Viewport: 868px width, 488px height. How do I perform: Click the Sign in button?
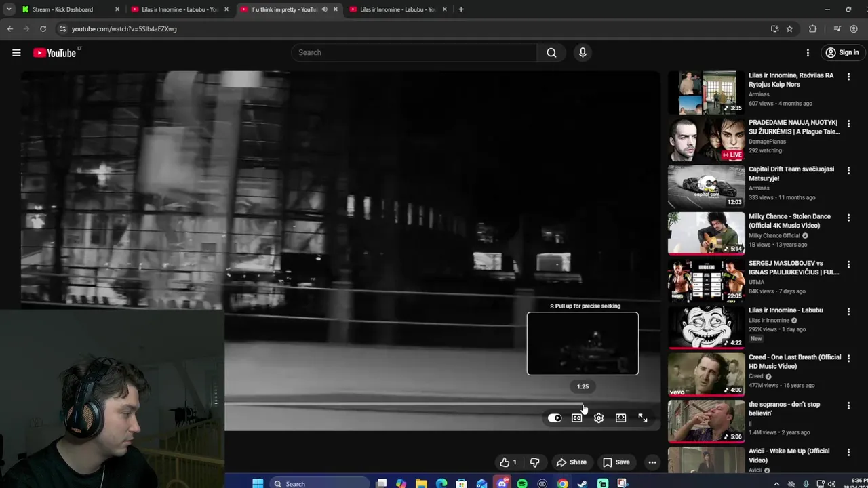[842, 53]
